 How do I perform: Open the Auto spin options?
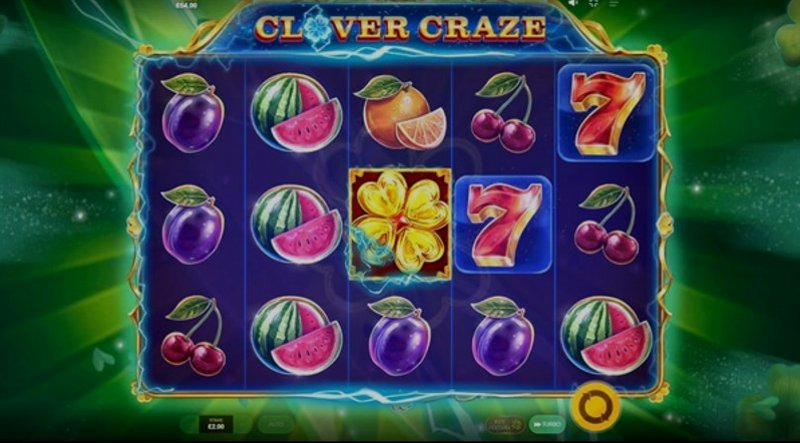276,424
